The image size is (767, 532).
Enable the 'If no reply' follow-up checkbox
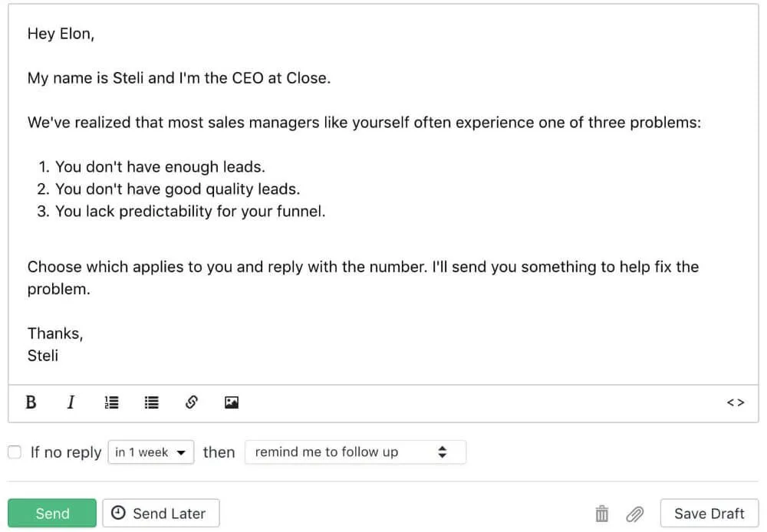coord(14,452)
